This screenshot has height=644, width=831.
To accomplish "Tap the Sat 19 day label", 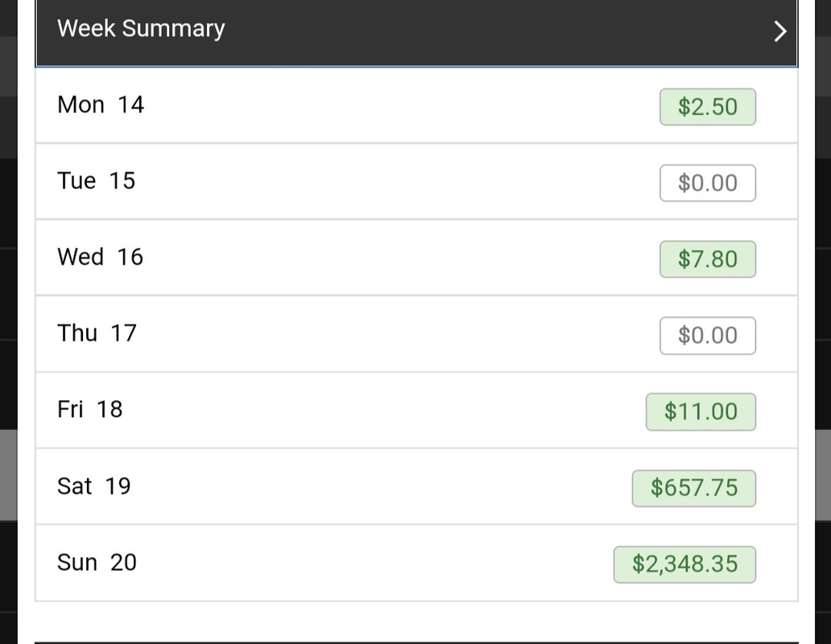I will (x=93, y=486).
